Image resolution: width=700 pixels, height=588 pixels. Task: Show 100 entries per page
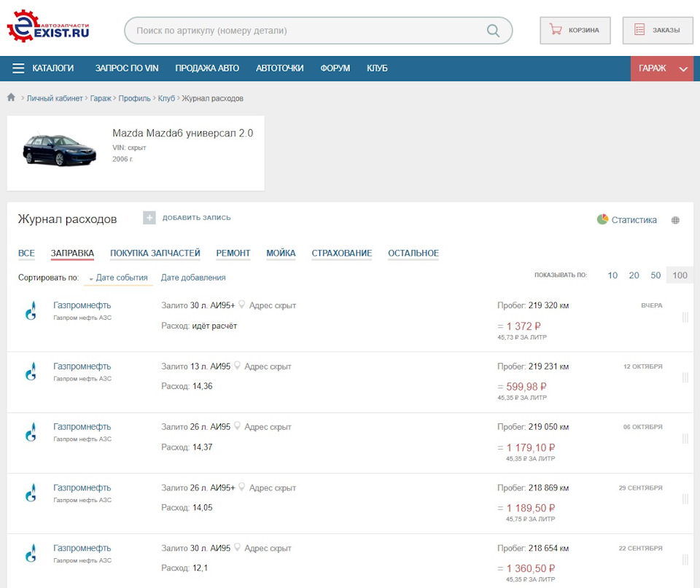click(680, 275)
